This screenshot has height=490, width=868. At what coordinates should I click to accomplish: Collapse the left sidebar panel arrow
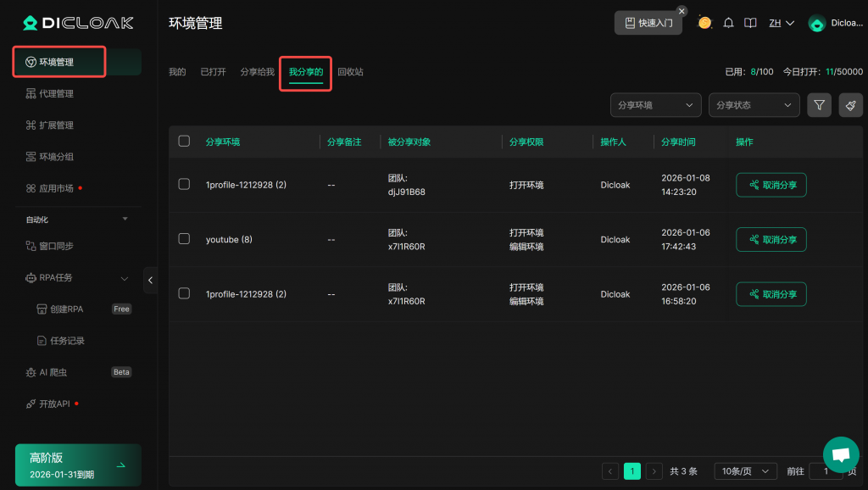click(x=151, y=280)
